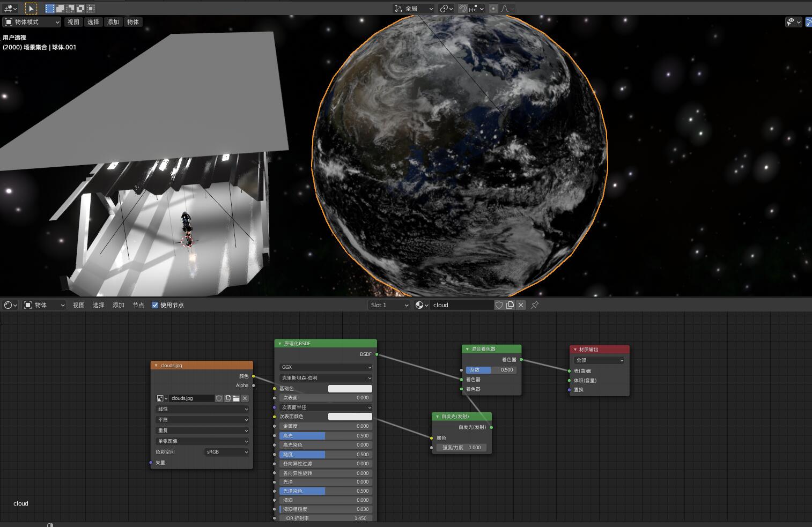Select the tweak cursor tool icon
Viewport: 812px width, 527px height.
click(x=31, y=9)
